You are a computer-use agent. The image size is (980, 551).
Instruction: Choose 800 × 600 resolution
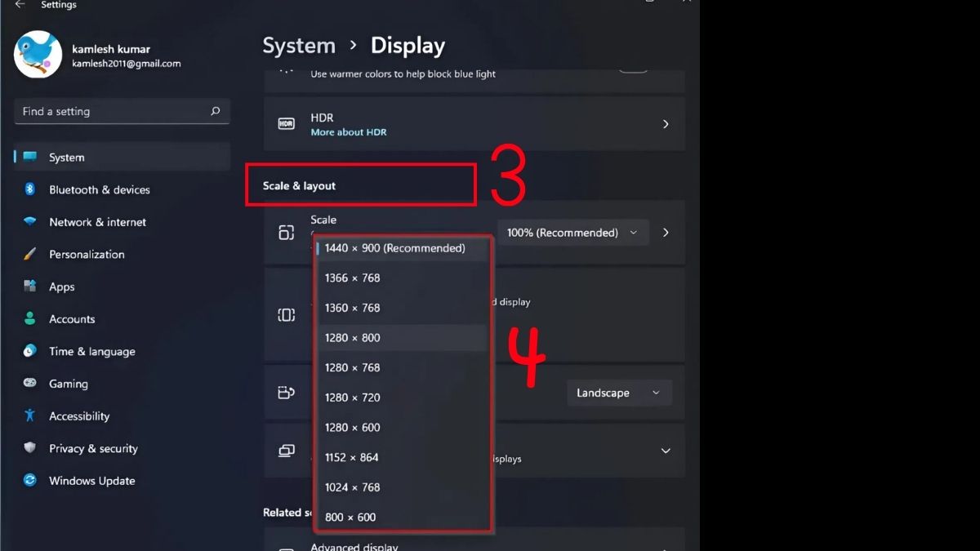click(403, 517)
